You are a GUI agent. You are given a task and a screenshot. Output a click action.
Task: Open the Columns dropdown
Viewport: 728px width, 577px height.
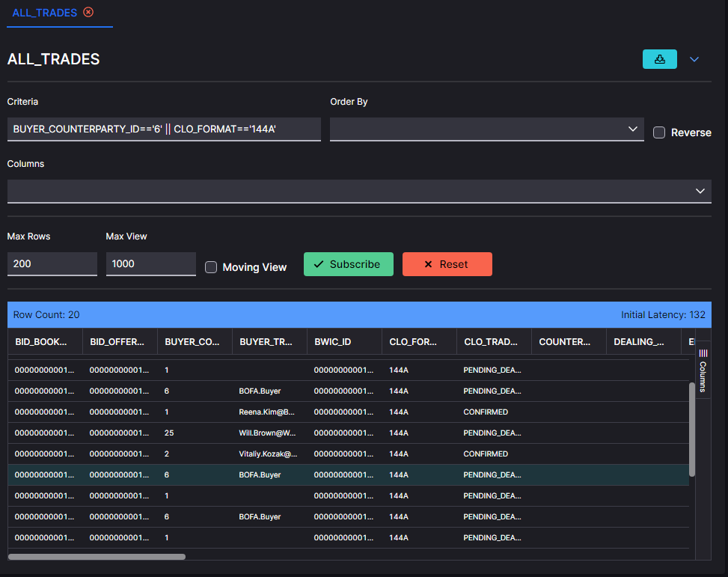(x=359, y=191)
